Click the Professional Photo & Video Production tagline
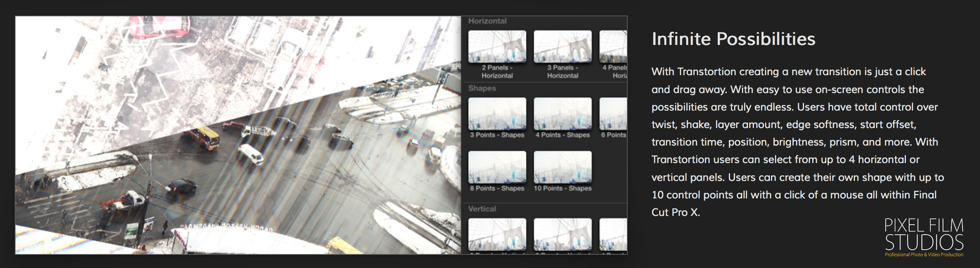The height and width of the screenshot is (268, 980). 924,254
